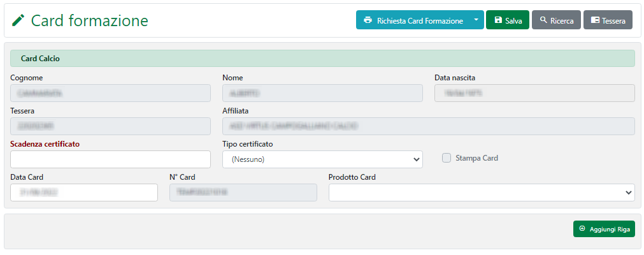The height and width of the screenshot is (255, 644).
Task: Click the floppy disk Salva icon
Action: pos(498,20)
